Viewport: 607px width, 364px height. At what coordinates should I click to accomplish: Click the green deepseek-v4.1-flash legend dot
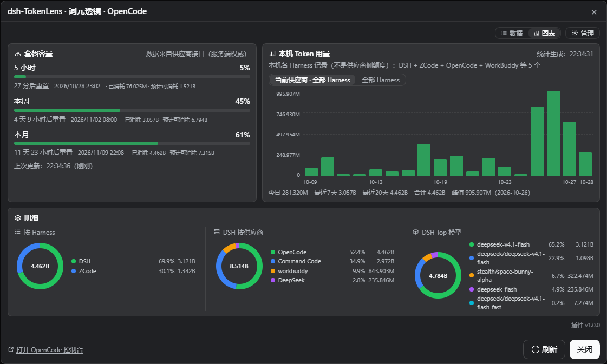coord(472,244)
